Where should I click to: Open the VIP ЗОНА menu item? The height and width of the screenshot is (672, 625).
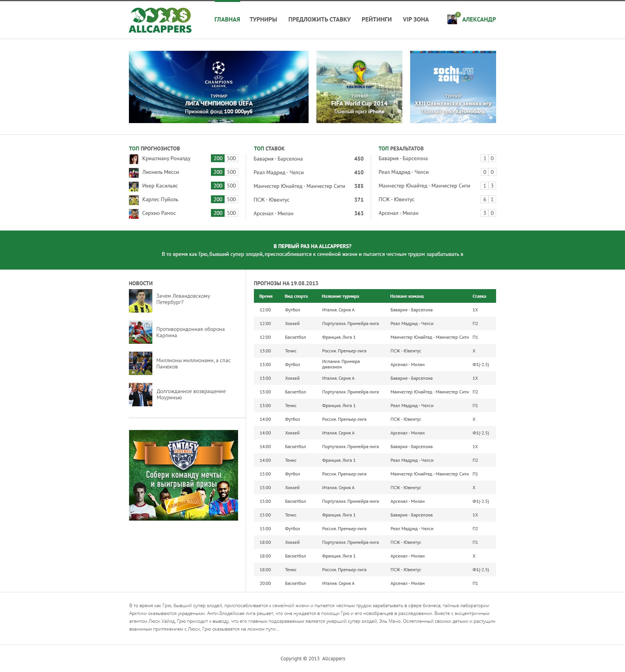(x=416, y=19)
